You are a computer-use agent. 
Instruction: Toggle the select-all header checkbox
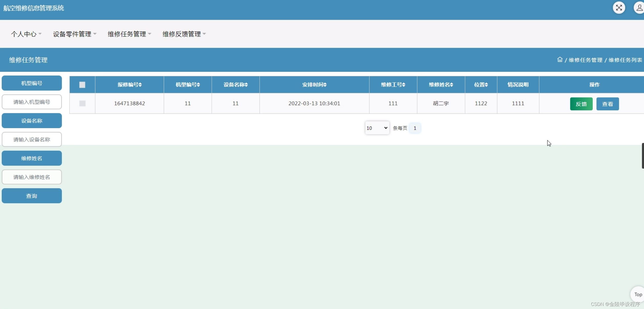[x=82, y=85]
